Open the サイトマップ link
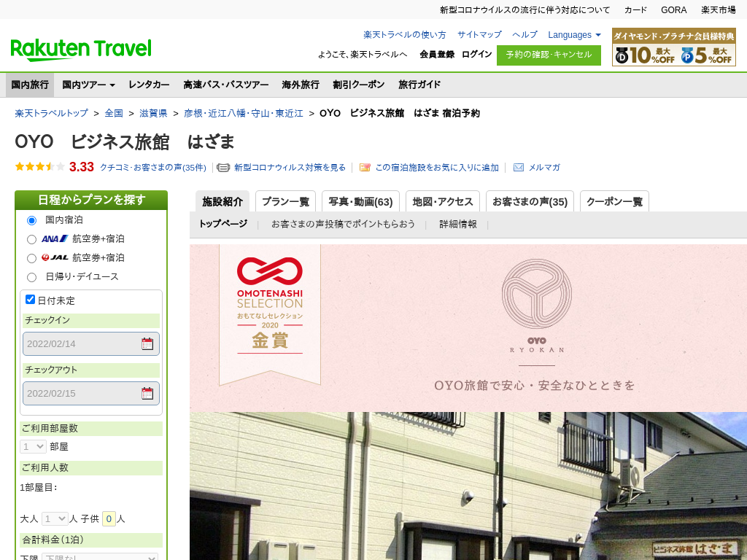Viewport: 747px width, 560px height. coord(479,35)
